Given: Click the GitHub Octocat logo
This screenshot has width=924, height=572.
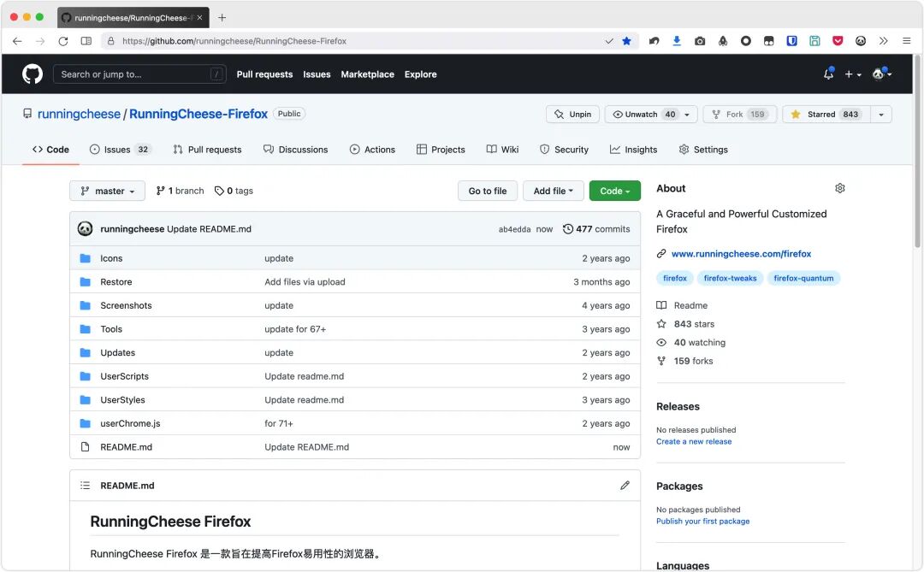Looking at the screenshot, I should [x=33, y=74].
